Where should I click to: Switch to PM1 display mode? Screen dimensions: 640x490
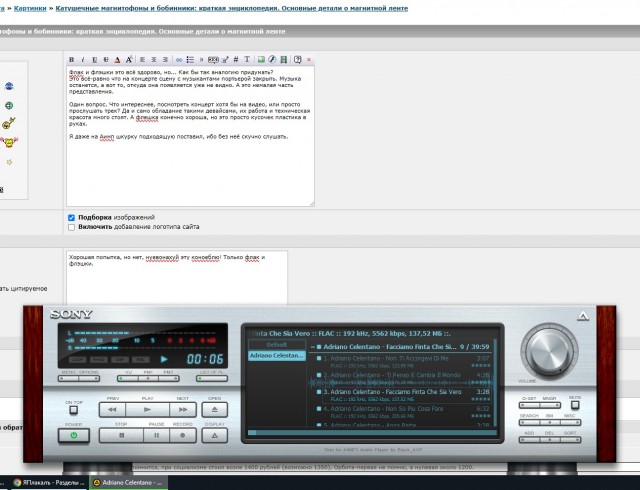tap(148, 379)
